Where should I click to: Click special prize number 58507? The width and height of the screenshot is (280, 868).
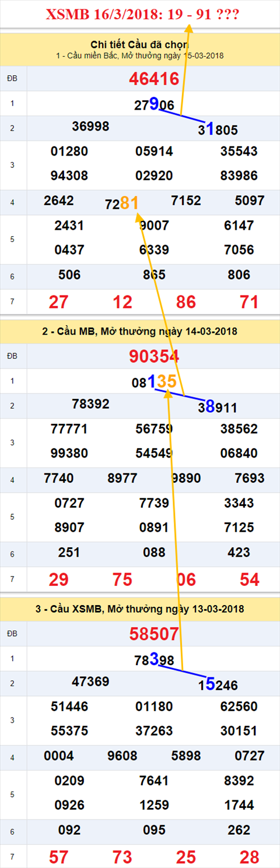[153, 634]
